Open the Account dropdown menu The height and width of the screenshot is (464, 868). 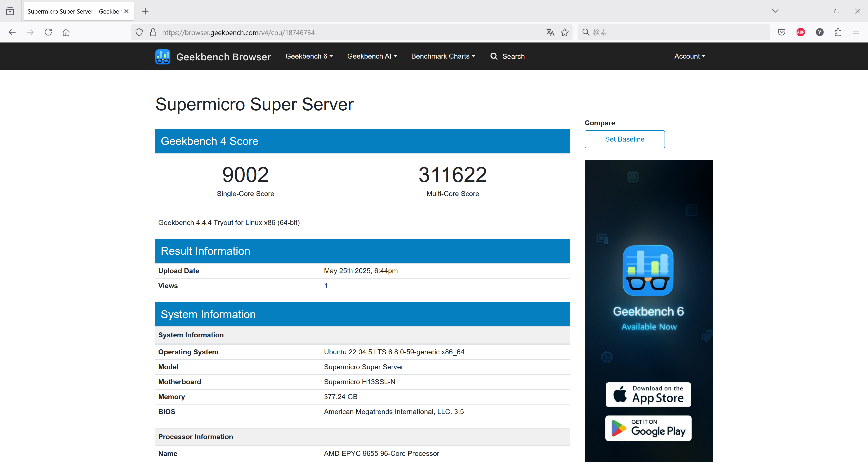pos(689,56)
